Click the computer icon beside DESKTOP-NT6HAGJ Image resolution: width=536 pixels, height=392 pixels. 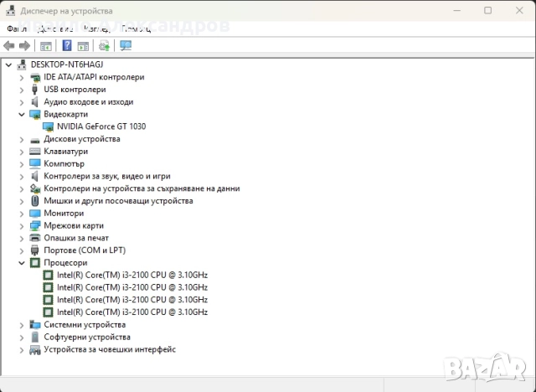(x=22, y=64)
